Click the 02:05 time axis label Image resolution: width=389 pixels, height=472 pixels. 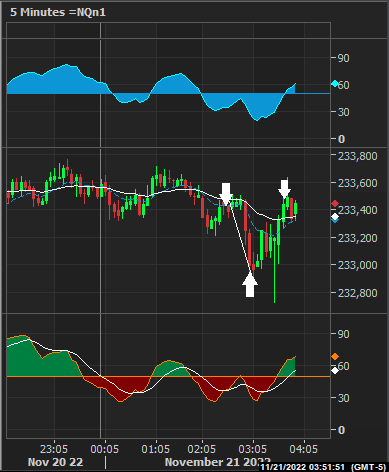pyautogui.click(x=202, y=449)
